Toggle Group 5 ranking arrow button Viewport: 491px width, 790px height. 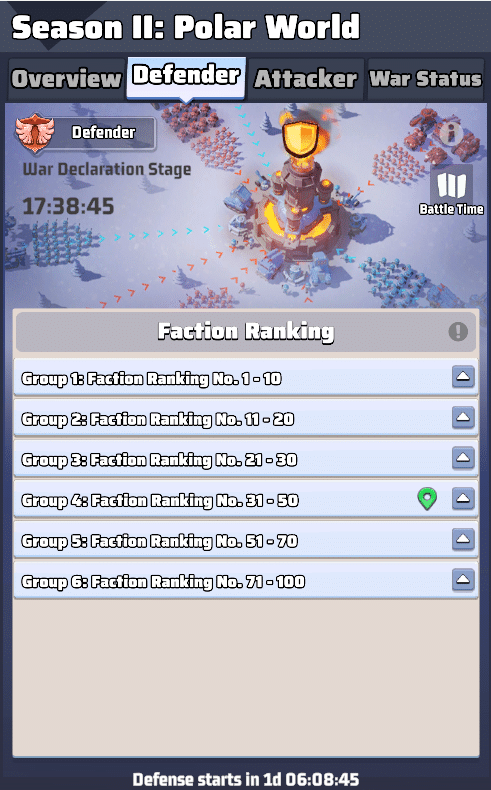coord(463,539)
